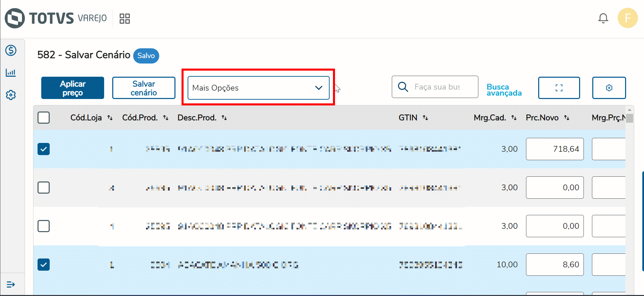644x296 pixels.
Task: Sort by Cód.Loja column
Action: click(110, 118)
